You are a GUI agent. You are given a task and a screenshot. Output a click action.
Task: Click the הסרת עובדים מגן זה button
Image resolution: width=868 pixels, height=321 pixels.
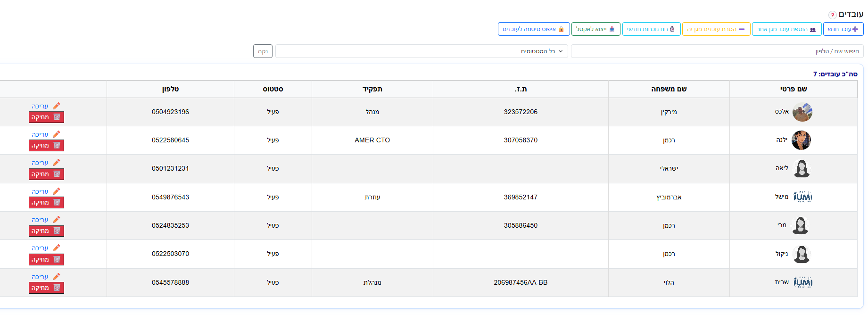[716, 29]
